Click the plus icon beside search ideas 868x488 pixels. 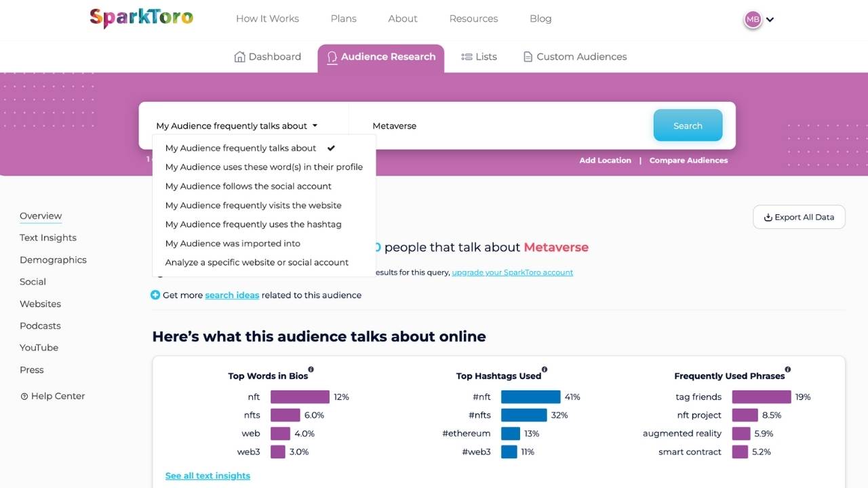coord(155,295)
